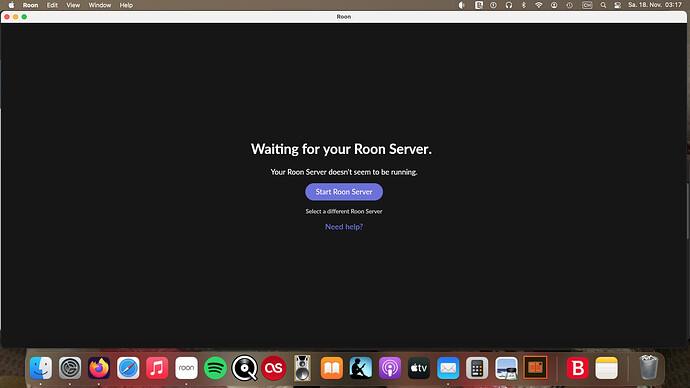The height and width of the screenshot is (388, 690).
Task: Open the Trash in the dock
Action: tap(648, 368)
